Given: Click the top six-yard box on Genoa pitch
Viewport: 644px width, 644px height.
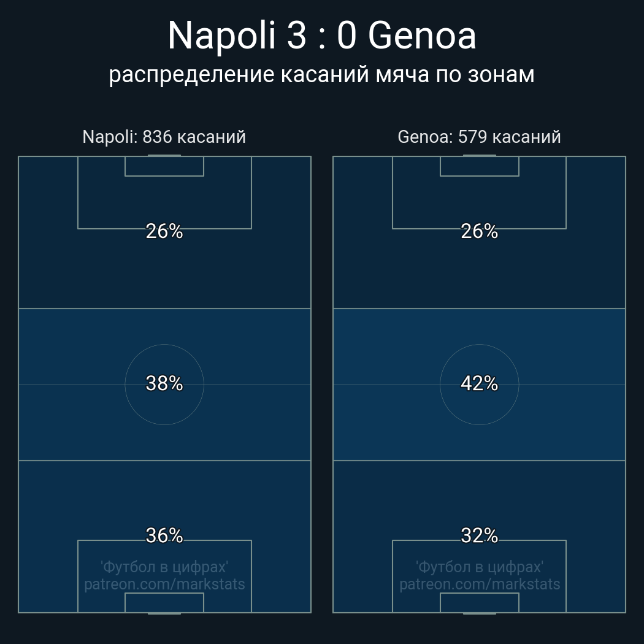Looking at the screenshot, I should (479, 166).
